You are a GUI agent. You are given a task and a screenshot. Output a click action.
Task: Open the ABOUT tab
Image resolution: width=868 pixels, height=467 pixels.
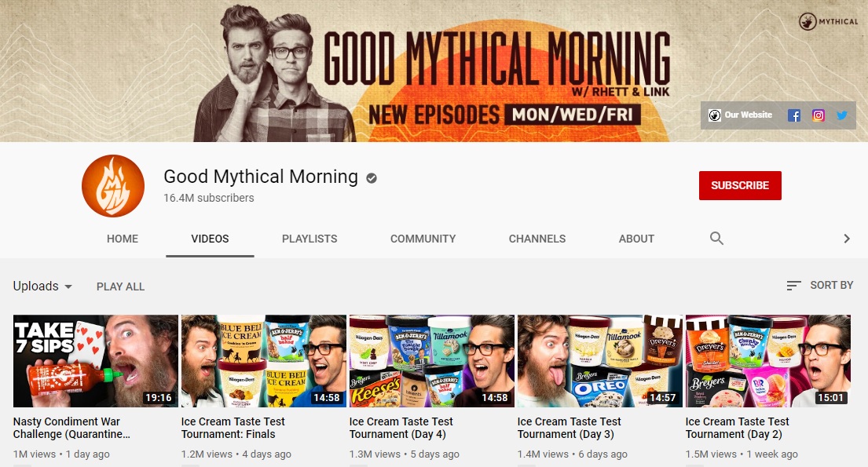(636, 239)
